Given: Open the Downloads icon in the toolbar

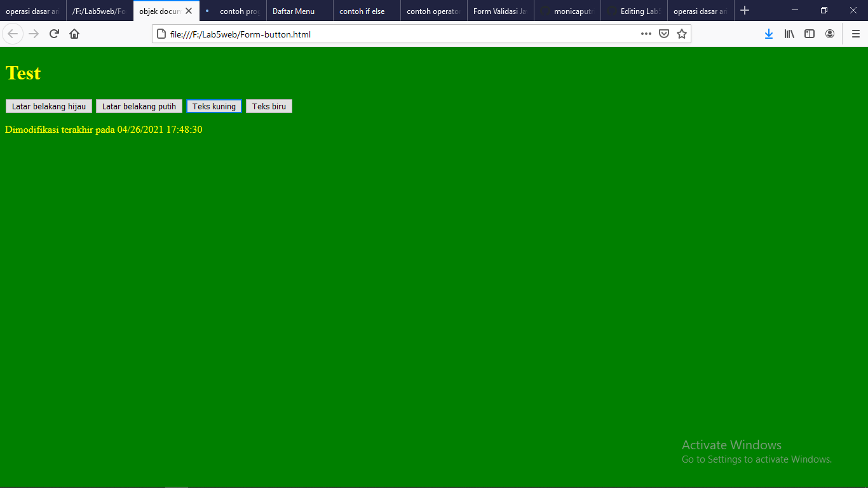Looking at the screenshot, I should [769, 34].
